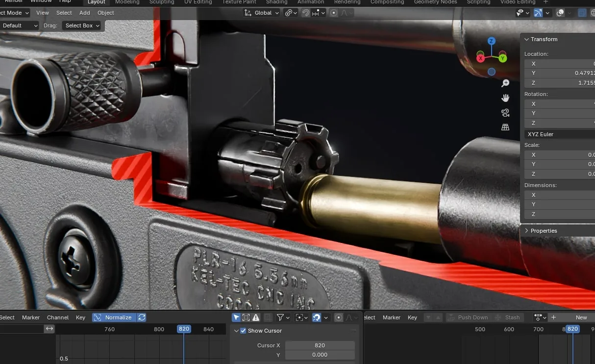Open the Object Mode dropdown

(x=15, y=13)
